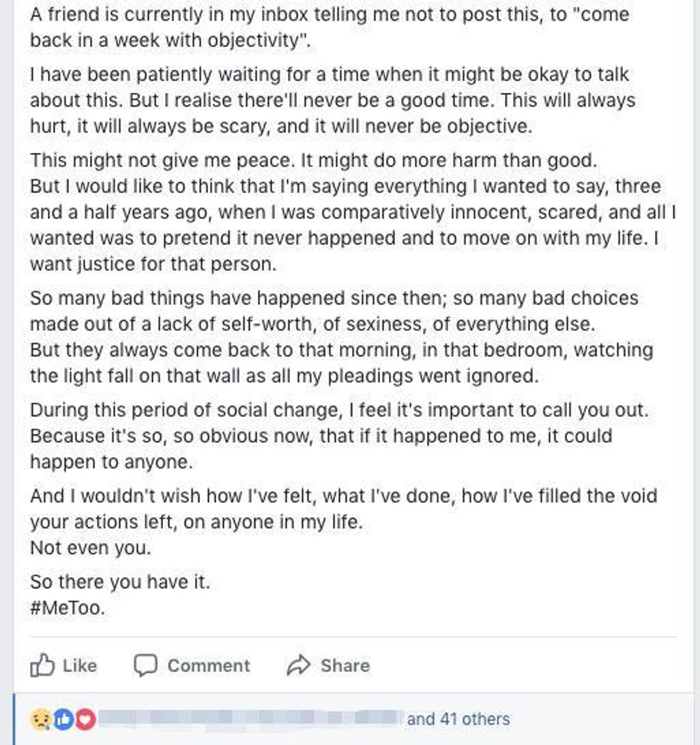
Task: Click the line "This might not give me peace"
Action: (314, 160)
